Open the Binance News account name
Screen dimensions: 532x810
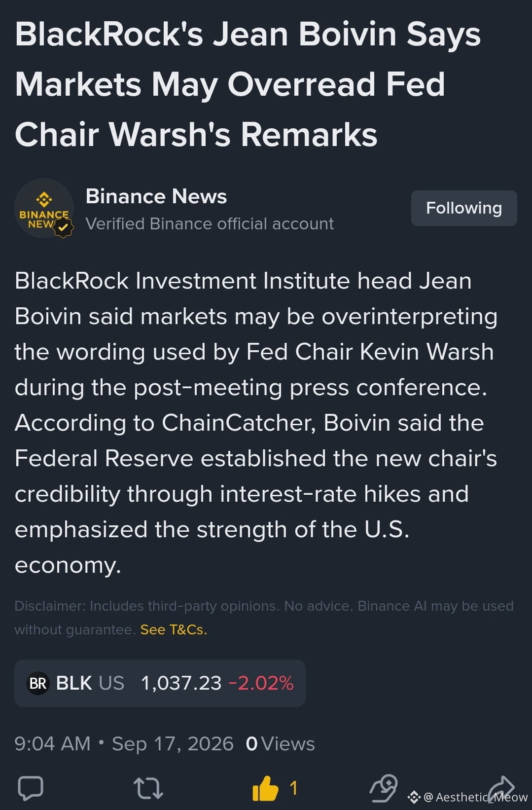point(156,196)
